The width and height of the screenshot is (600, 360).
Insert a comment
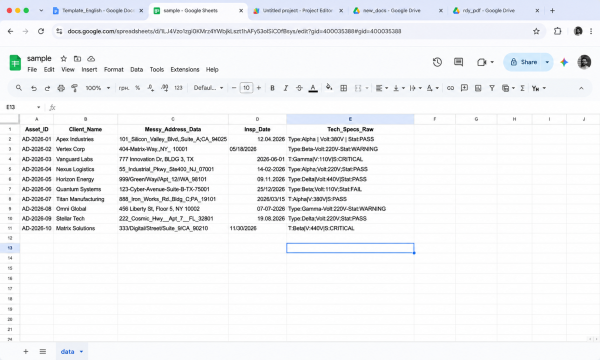pos(464,88)
